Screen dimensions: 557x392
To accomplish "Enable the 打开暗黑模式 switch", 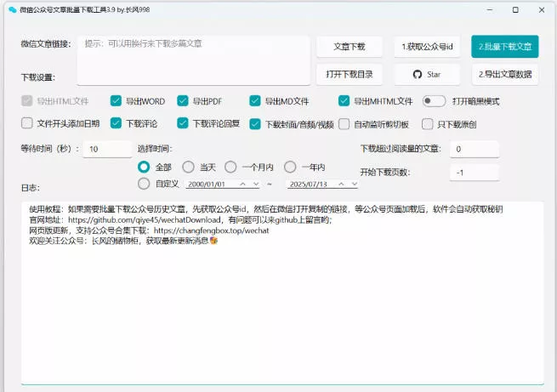I will tap(434, 101).
